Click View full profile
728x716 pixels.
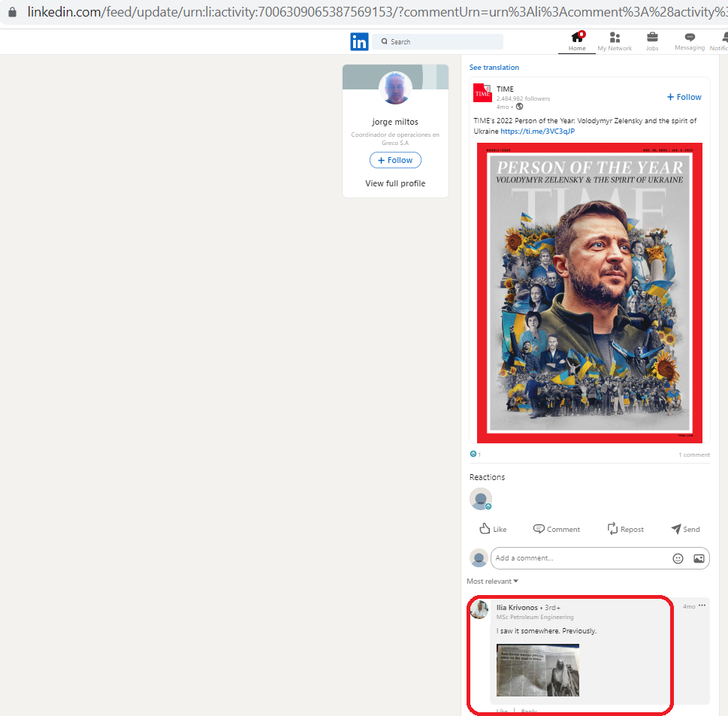pos(395,183)
